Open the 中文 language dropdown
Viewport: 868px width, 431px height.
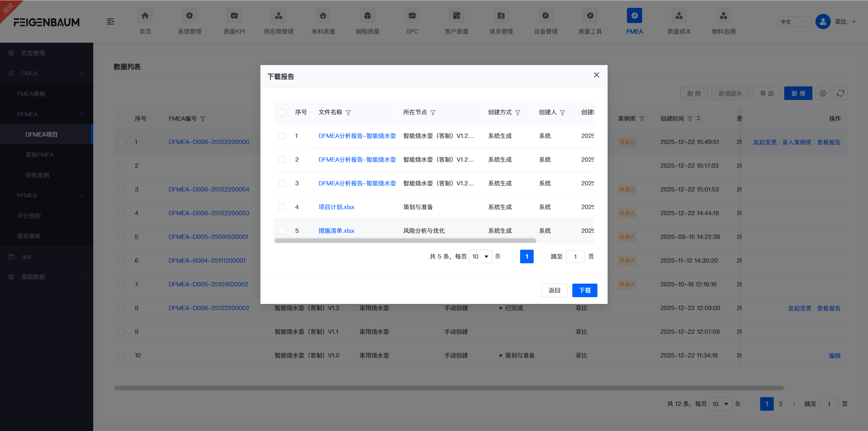tap(793, 21)
